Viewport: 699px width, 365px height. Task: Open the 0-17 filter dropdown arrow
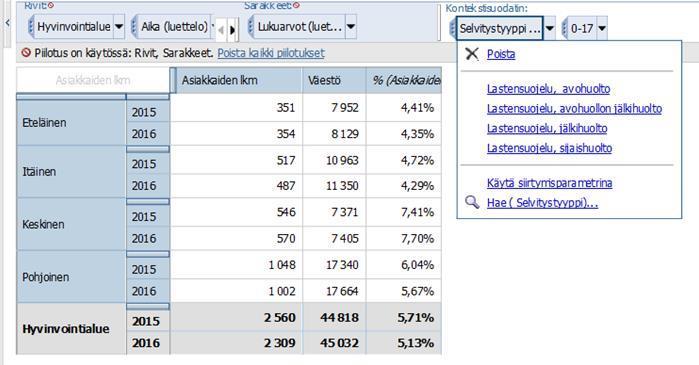602,29
